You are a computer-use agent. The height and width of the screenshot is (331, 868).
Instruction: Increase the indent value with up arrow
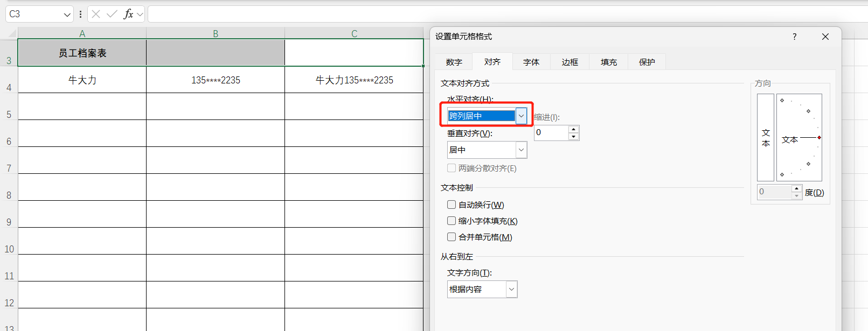click(574, 129)
